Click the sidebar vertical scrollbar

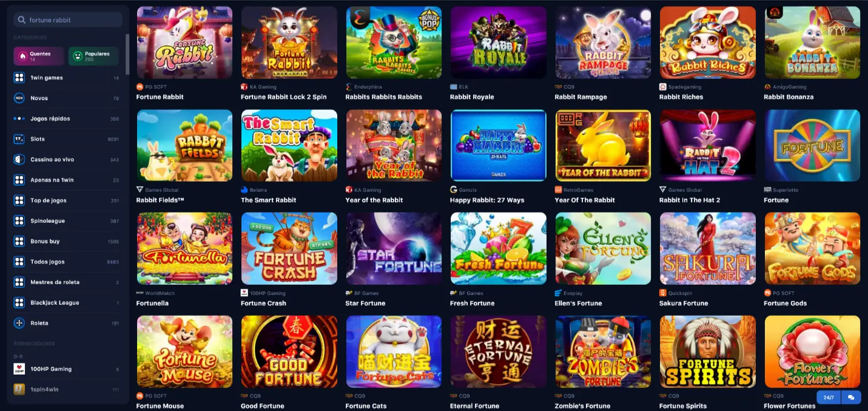pyautogui.click(x=127, y=53)
